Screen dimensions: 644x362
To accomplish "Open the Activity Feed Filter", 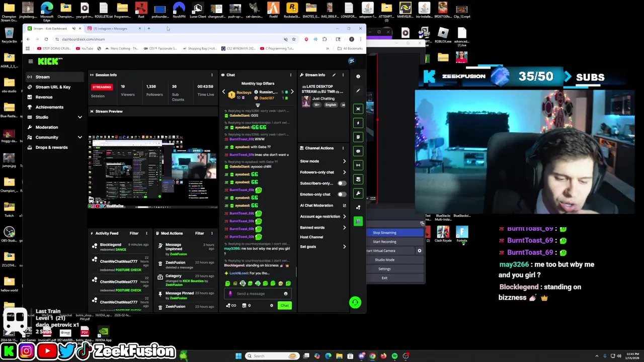I will pos(134,233).
